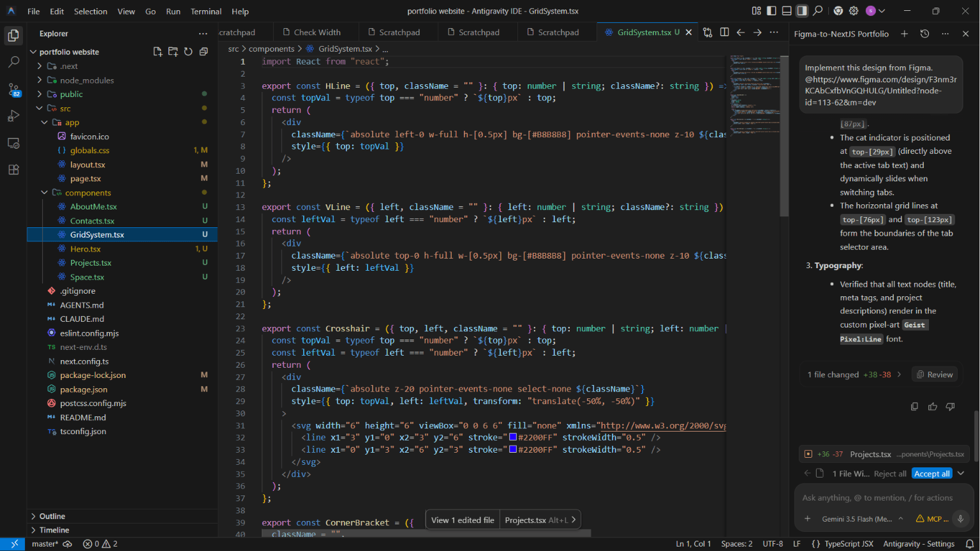Open Hero.tsx in the file tree
Image resolution: width=980 pixels, height=551 pixels.
[85, 248]
